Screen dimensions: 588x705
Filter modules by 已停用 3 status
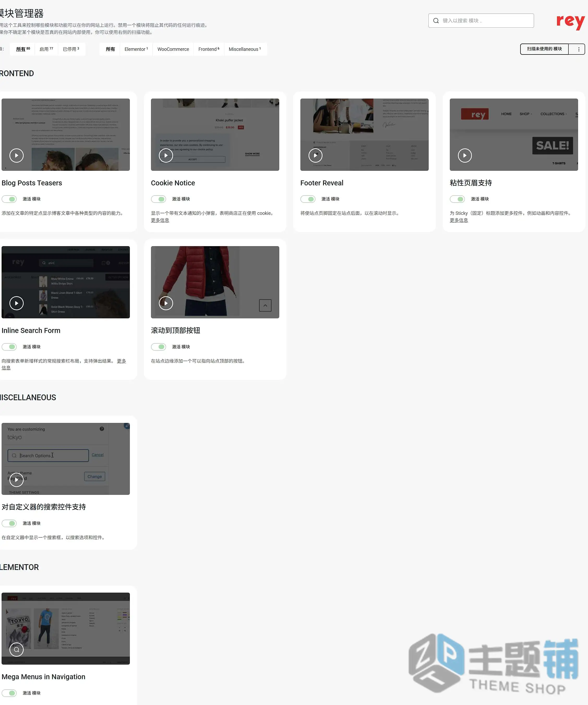[71, 49]
